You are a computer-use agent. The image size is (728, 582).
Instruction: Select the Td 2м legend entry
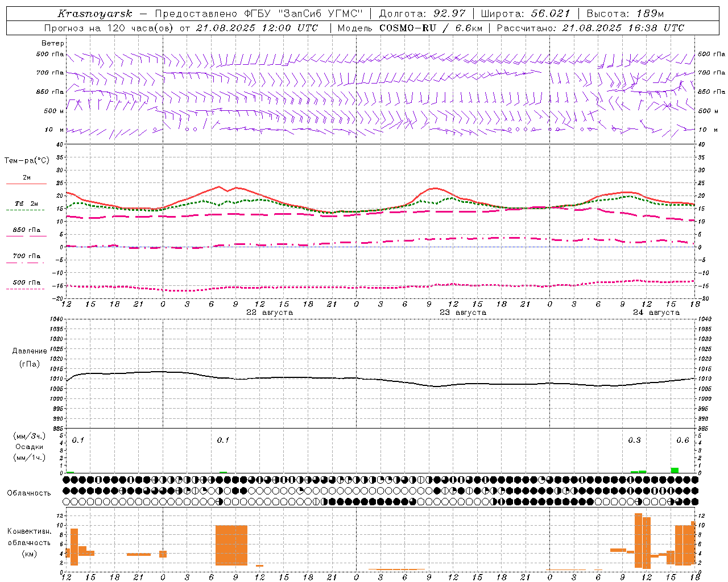(26, 203)
